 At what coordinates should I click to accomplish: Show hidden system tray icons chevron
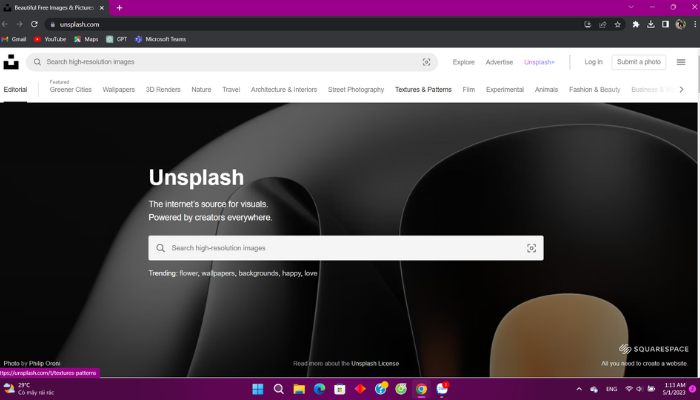579,389
